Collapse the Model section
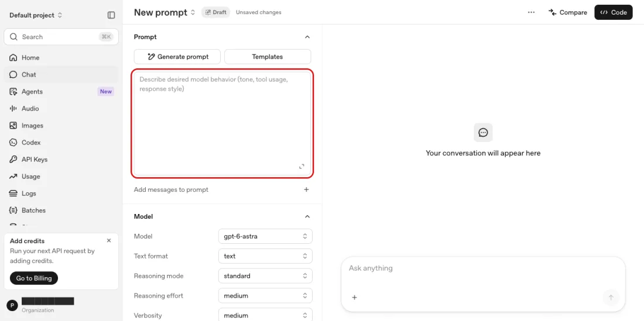This screenshot has height=321, width=644. coord(307,216)
